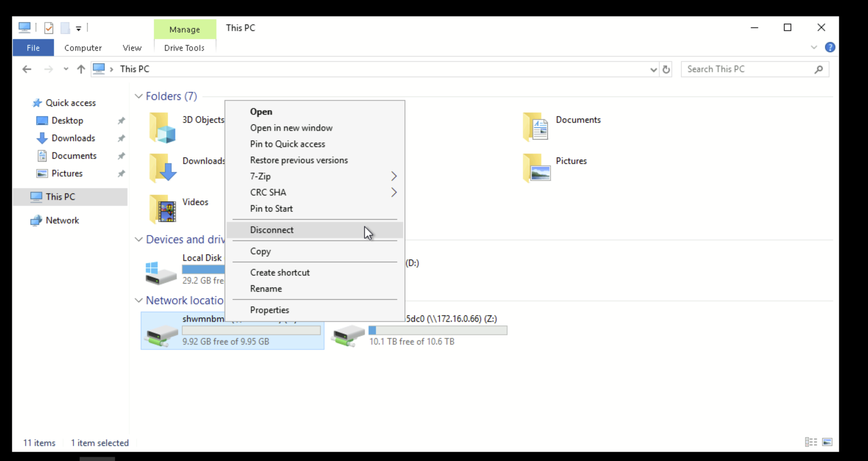
Task: Refresh the address bar location
Action: [x=666, y=69]
